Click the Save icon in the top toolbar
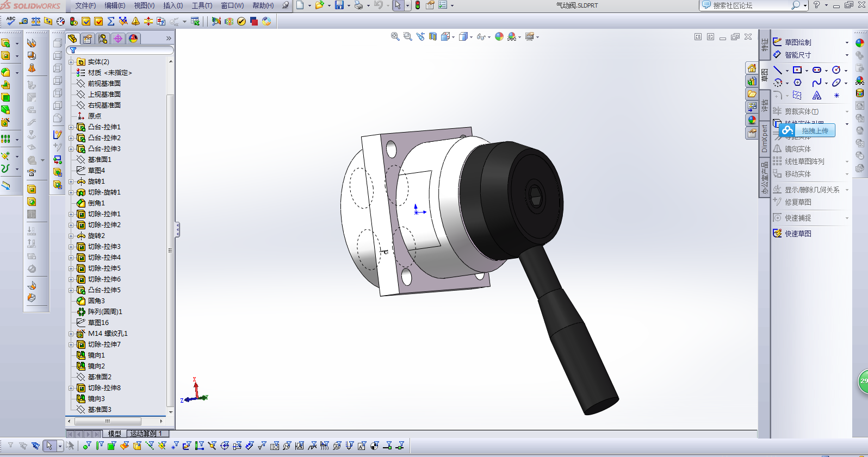Screen dimensions: 868x457 click(x=339, y=5)
